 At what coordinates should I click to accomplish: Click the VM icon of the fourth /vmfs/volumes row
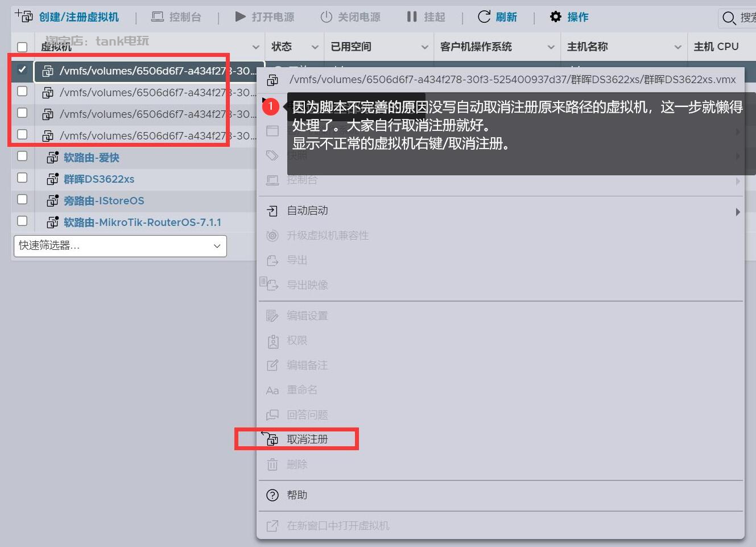[48, 136]
